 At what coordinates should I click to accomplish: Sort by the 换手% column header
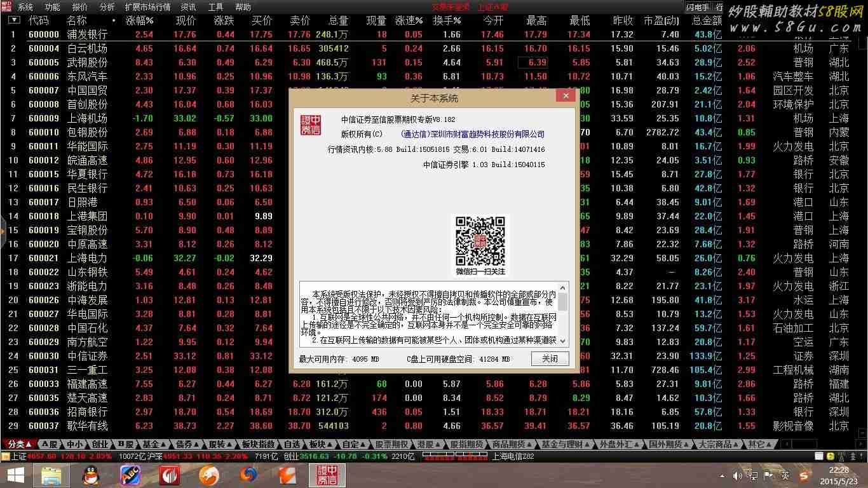click(x=447, y=20)
